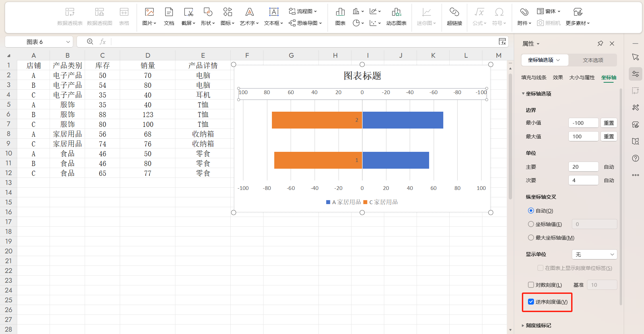This screenshot has width=644, height=334.
Task: Click the orange bar labeled 2
Action: (x=317, y=120)
